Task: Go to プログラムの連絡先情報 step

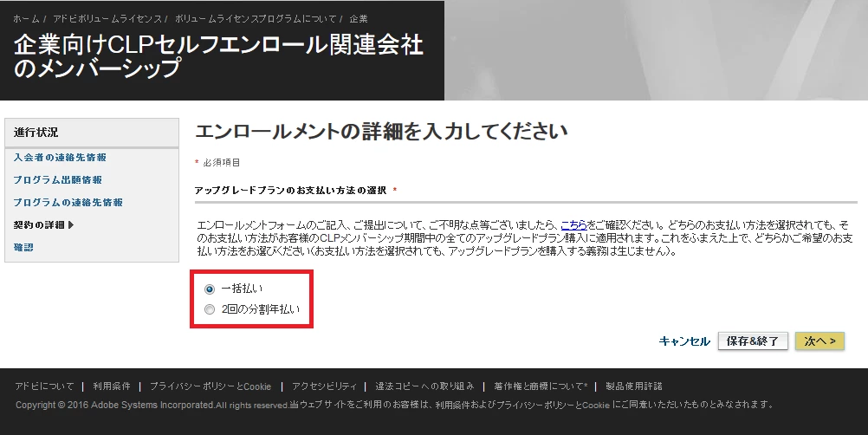Action: [68, 203]
